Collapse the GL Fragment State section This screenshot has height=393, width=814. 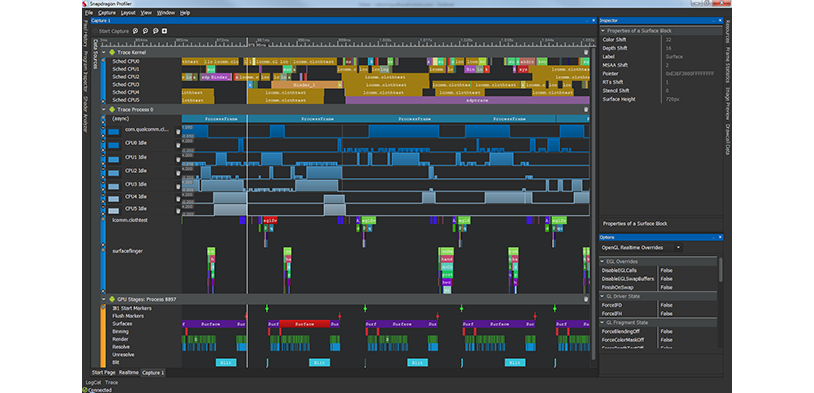(603, 322)
